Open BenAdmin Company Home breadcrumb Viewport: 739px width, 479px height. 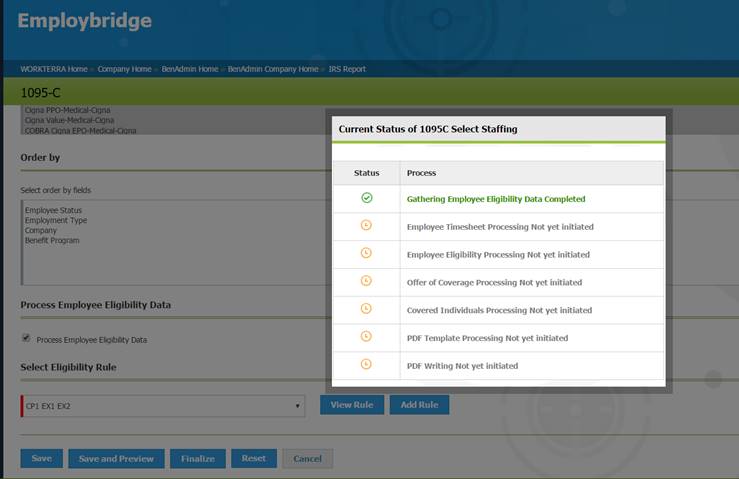(273, 69)
